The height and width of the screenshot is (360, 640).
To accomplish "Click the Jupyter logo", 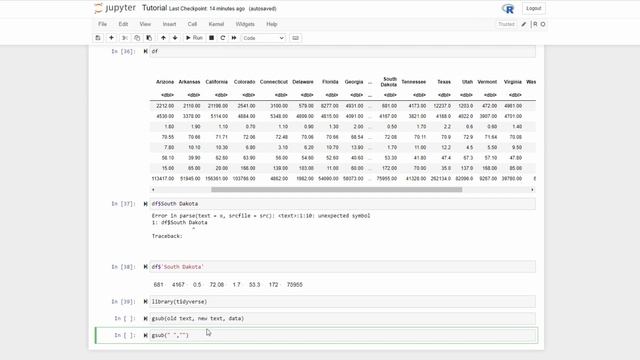I will (x=116, y=8).
